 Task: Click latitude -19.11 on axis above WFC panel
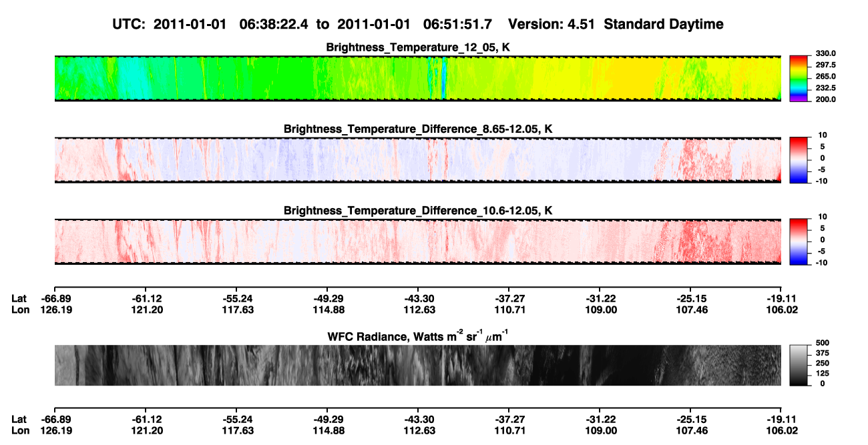click(x=782, y=298)
